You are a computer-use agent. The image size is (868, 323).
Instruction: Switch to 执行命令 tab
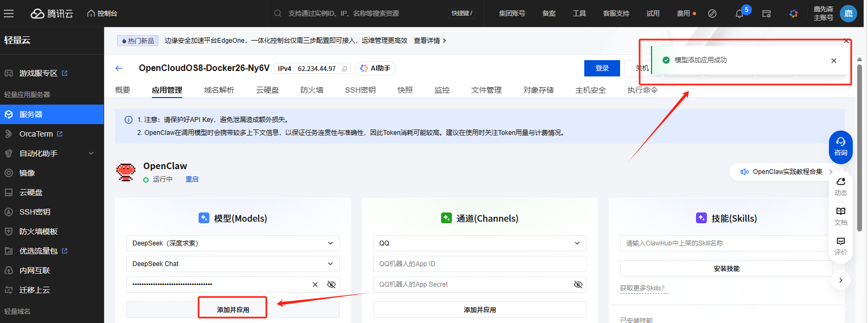click(643, 90)
